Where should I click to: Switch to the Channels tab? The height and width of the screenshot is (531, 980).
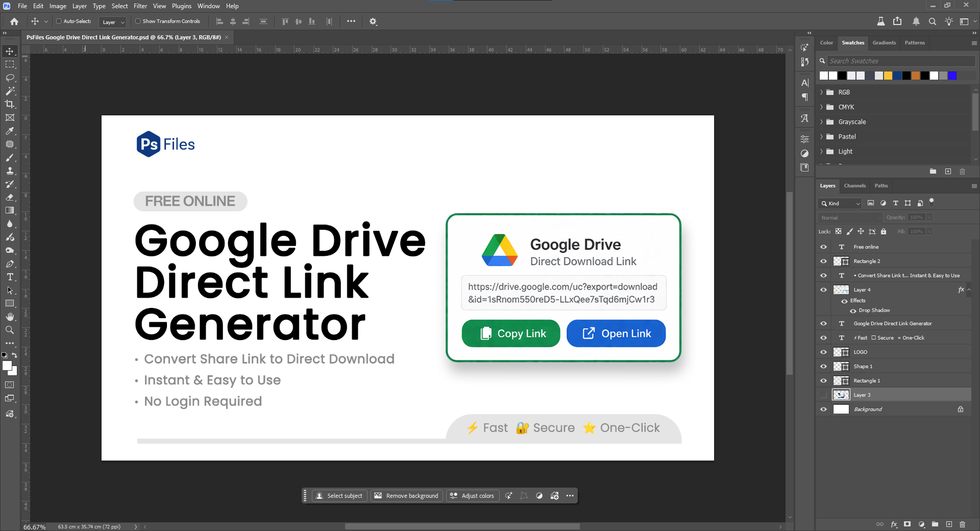[x=854, y=186]
